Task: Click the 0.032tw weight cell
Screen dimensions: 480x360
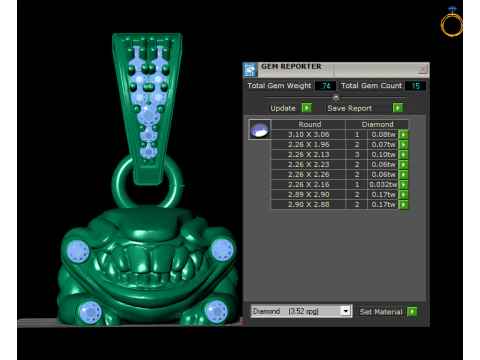Action: tap(383, 184)
